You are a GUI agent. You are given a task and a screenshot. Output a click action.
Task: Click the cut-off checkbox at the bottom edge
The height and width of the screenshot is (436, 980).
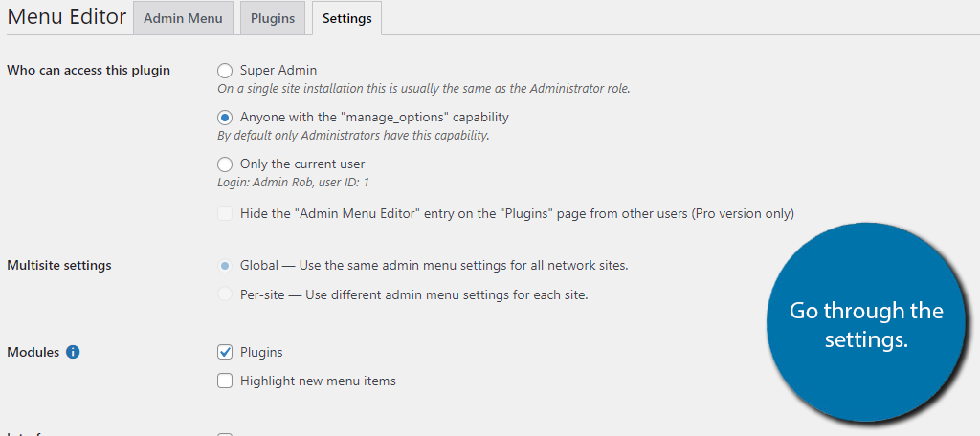point(225,433)
